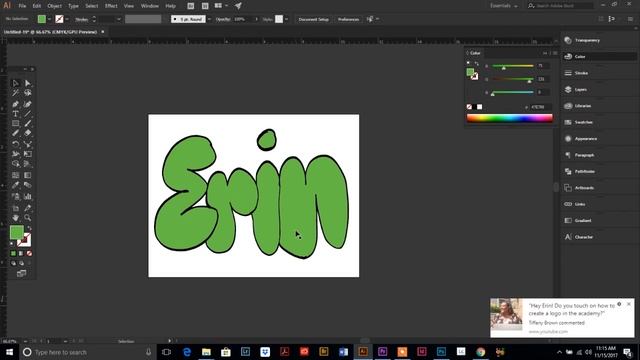Click the Search Adobe Stock field
Viewport: 640px width, 360px height.
(561, 6)
